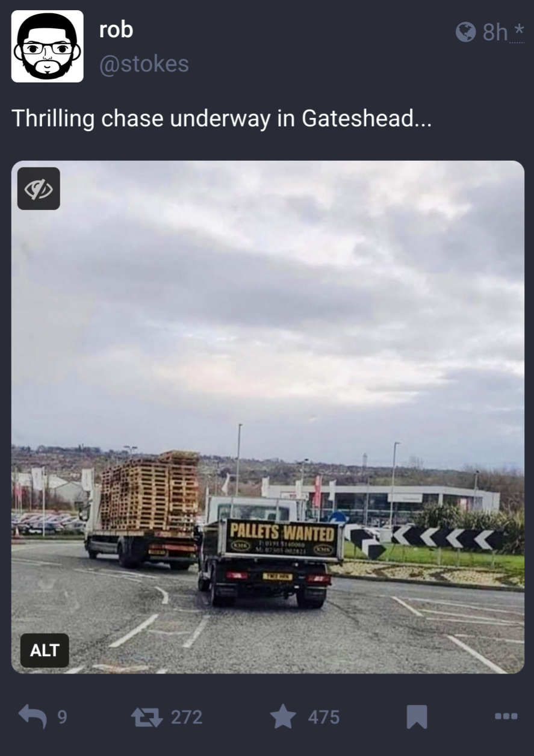Click the boost count 272

pos(187,717)
